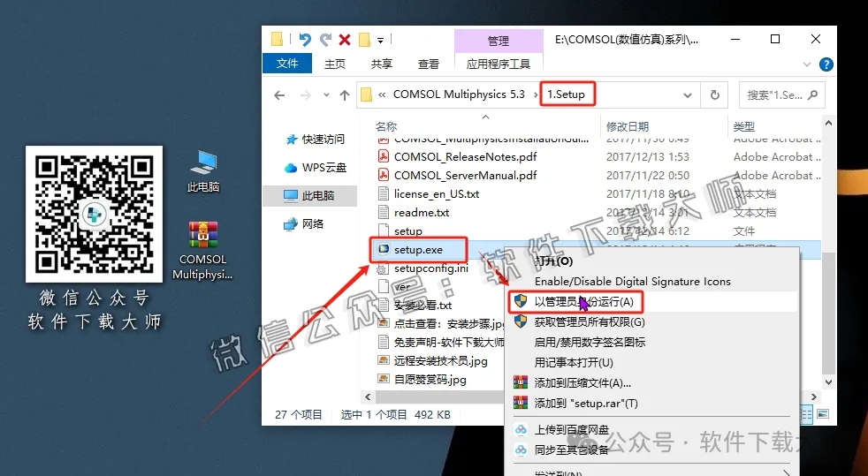Click the blue Help question mark icon
868x476 pixels.
click(x=826, y=64)
